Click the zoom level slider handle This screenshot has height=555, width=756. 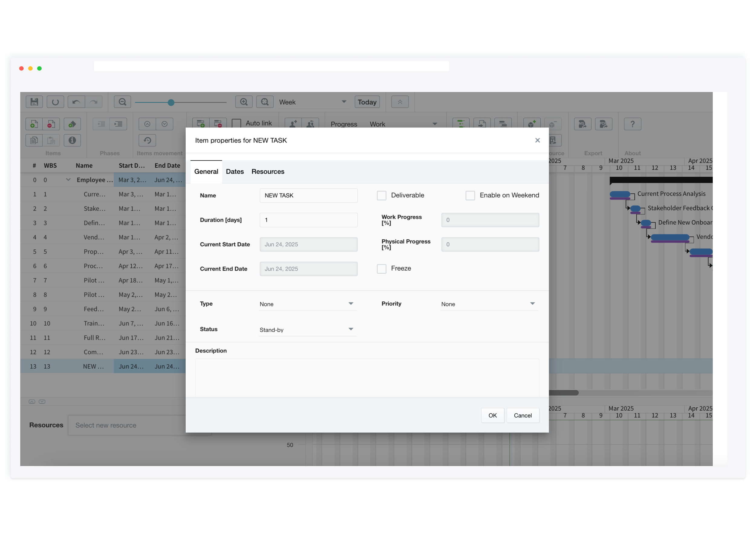(x=171, y=103)
